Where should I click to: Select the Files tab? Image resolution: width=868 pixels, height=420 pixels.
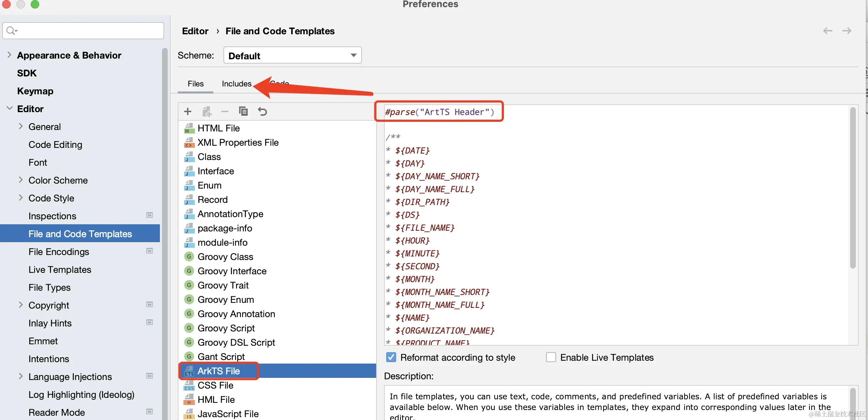(196, 84)
